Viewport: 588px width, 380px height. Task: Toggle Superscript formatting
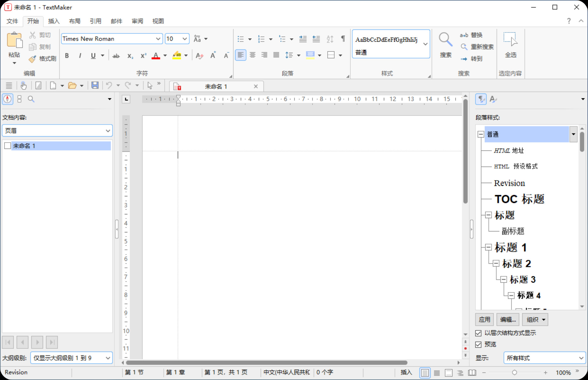click(143, 56)
